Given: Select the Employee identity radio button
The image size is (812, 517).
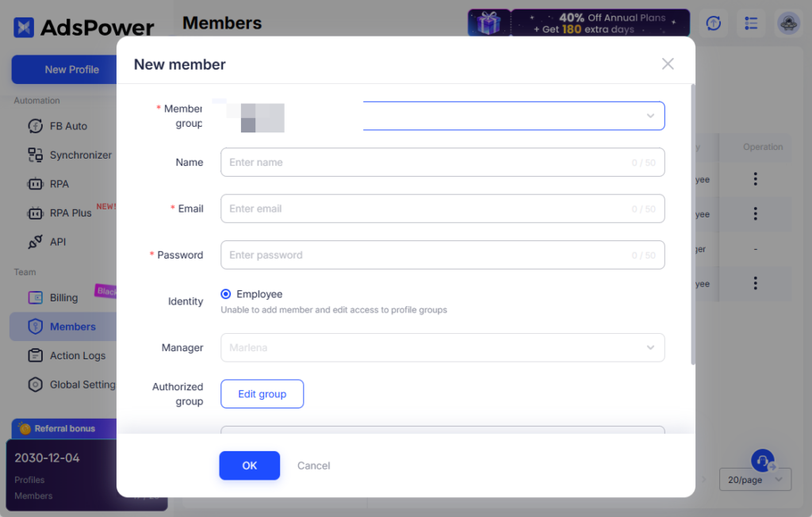Looking at the screenshot, I should coord(226,294).
